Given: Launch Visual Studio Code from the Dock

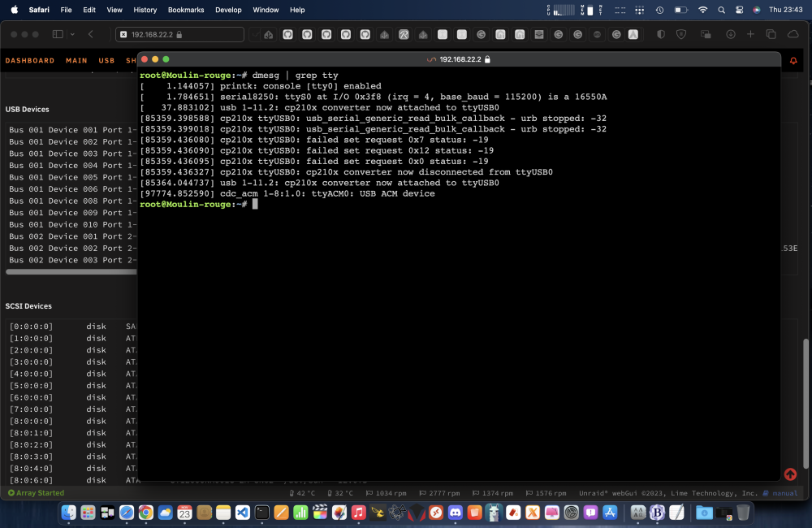Looking at the screenshot, I should pos(242,513).
